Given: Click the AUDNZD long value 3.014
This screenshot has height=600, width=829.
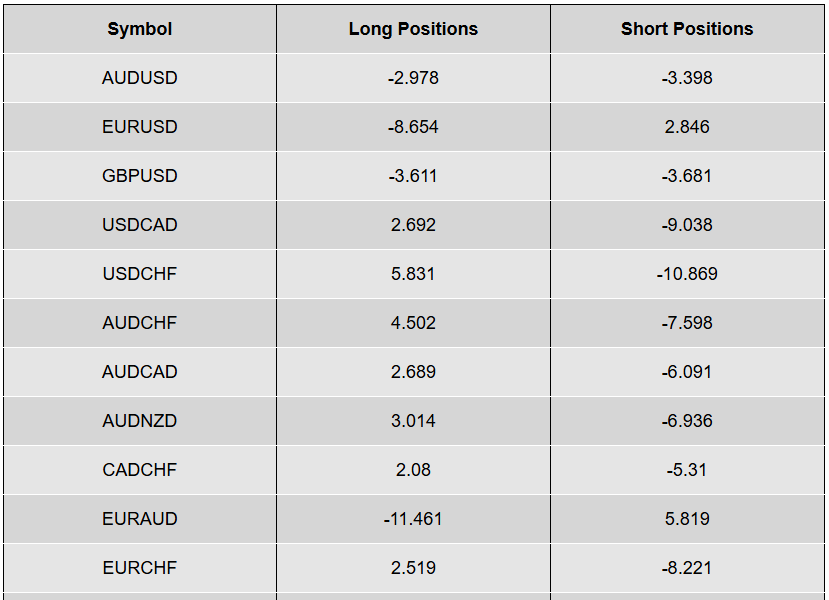Looking at the screenshot, I should (413, 421).
